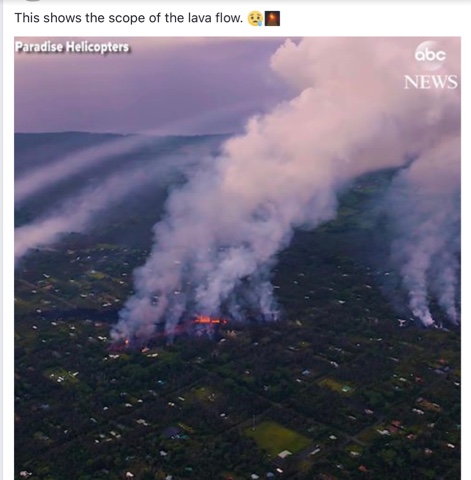471x480 pixels.
Task: Click the Paradise Helicopters watermark
Action: (72, 47)
